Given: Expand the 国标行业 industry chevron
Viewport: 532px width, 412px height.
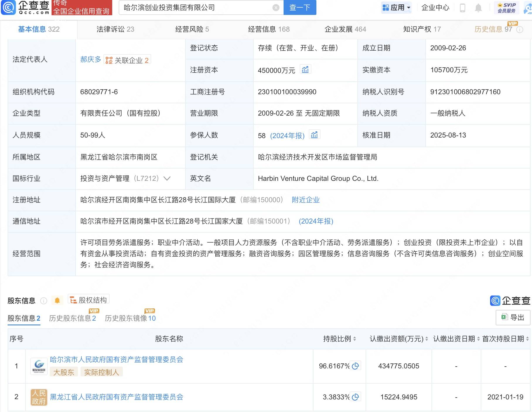Looking at the screenshot, I should point(167,178).
